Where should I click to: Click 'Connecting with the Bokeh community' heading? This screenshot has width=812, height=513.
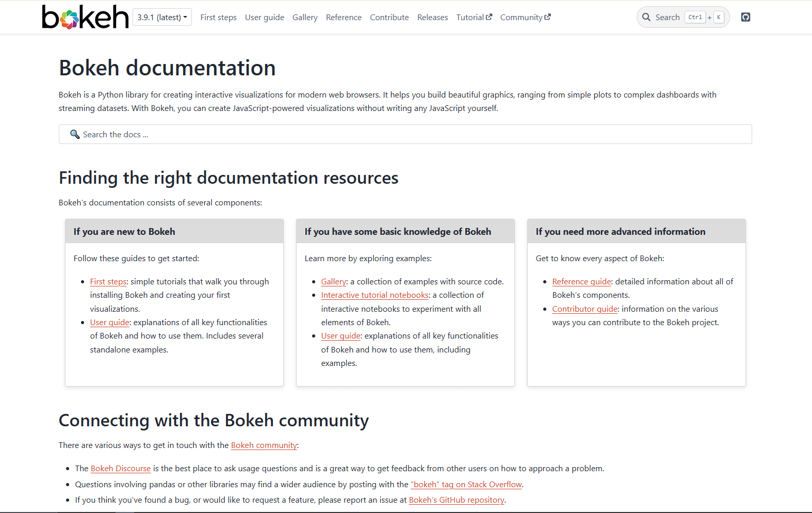(214, 420)
